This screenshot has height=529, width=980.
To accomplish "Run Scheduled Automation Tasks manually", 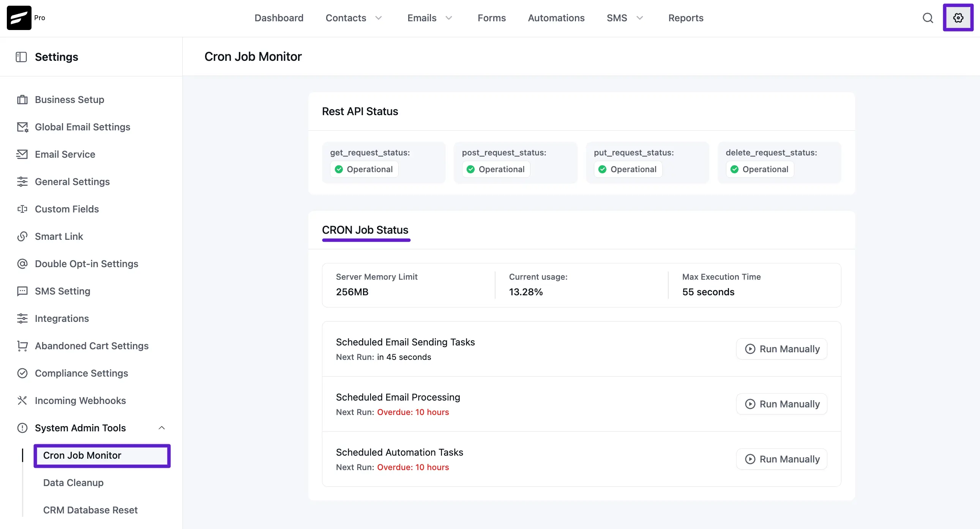I will 781,459.
